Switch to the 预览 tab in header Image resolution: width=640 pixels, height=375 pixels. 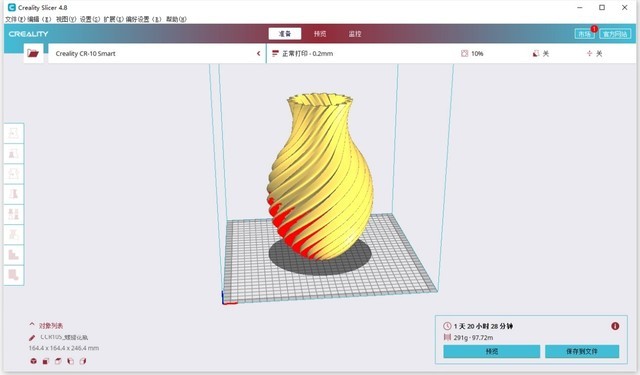click(320, 34)
